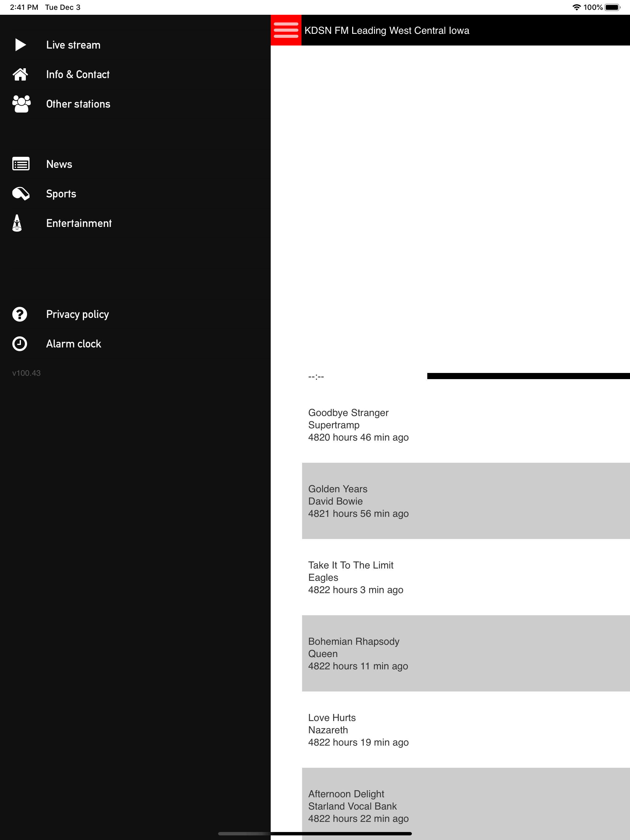Select the Afternoon Delight entry
The image size is (630, 840).
point(466,804)
